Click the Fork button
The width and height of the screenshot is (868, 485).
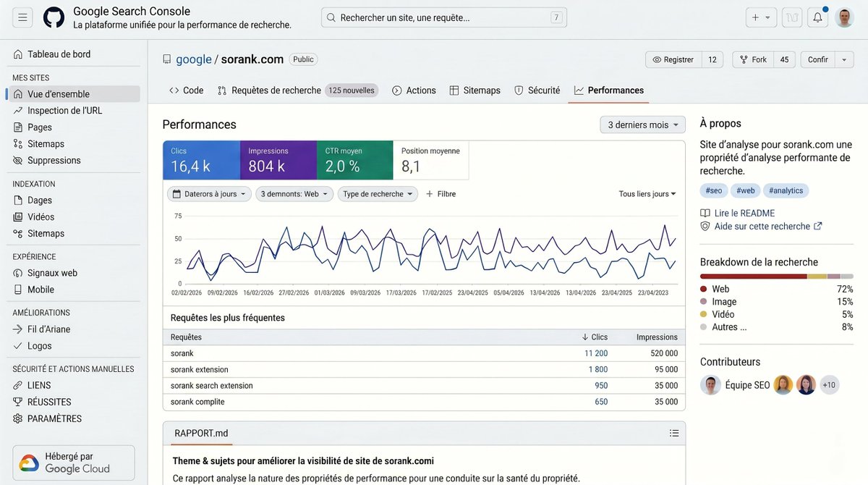(752, 59)
